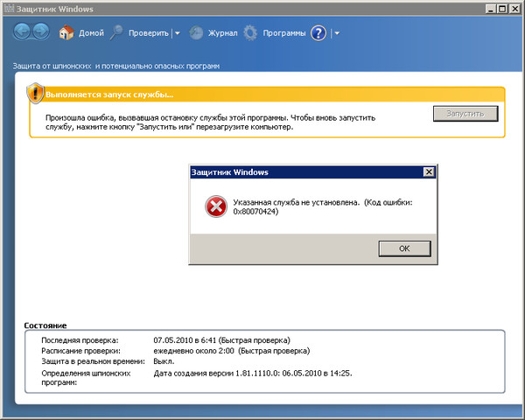Click the gear icon for Программы

click(x=250, y=33)
